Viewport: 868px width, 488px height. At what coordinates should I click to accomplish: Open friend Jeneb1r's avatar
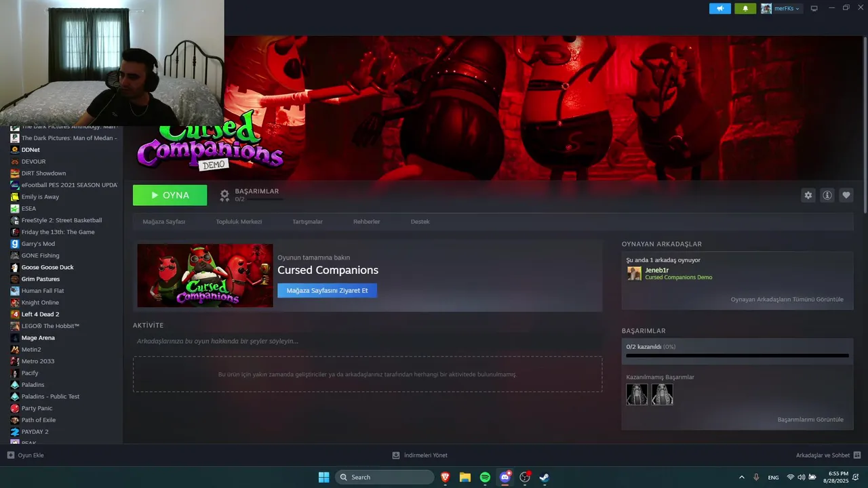[x=634, y=273]
